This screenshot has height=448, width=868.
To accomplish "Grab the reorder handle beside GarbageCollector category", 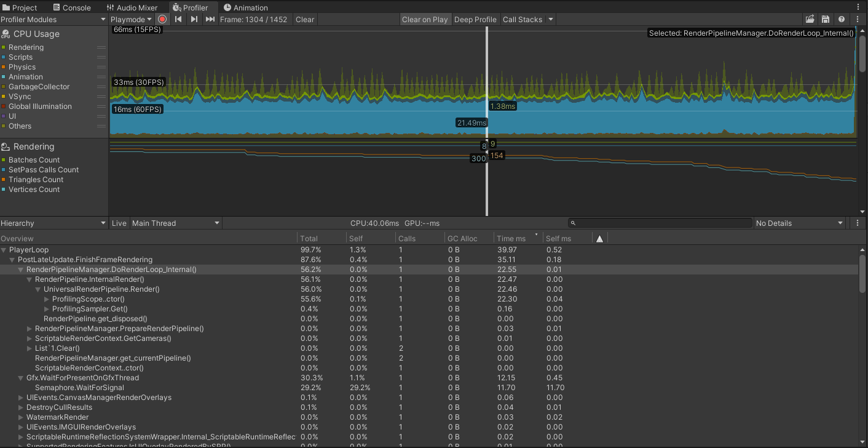I will point(101,87).
